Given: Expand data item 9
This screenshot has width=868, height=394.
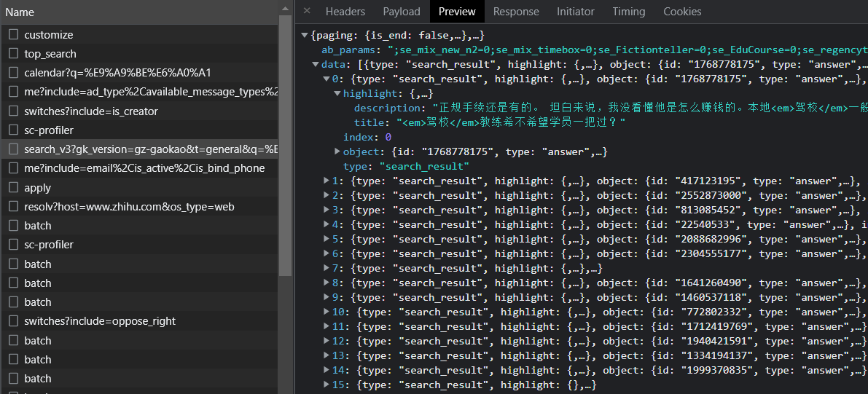Looking at the screenshot, I should (326, 297).
